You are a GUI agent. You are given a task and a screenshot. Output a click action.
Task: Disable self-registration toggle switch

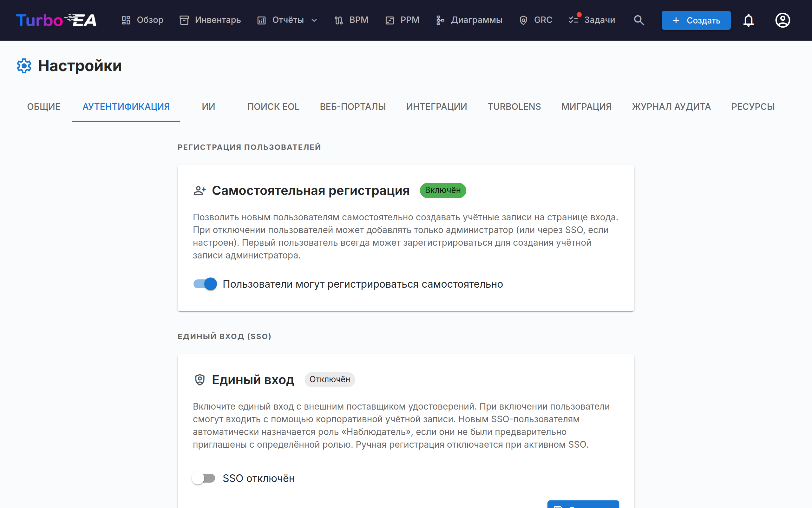tap(205, 284)
